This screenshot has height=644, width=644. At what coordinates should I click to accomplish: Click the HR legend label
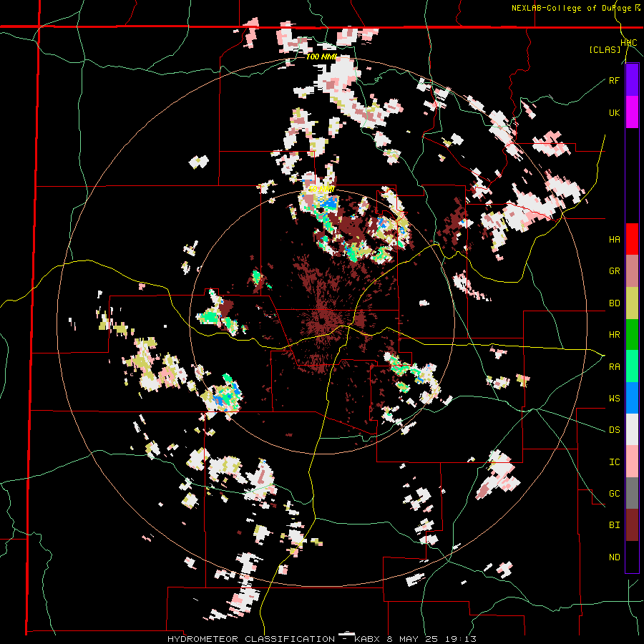(614, 335)
